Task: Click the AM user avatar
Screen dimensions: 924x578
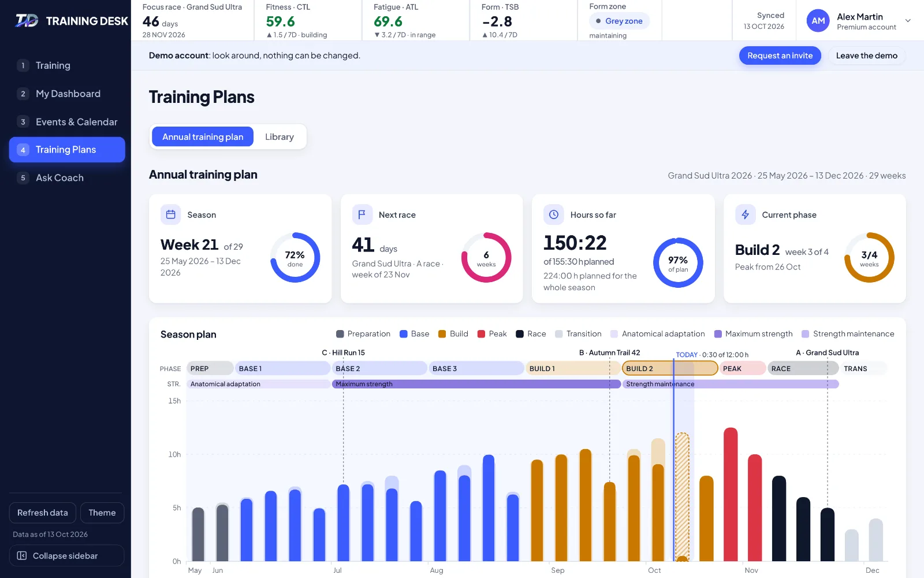Action: [818, 21]
